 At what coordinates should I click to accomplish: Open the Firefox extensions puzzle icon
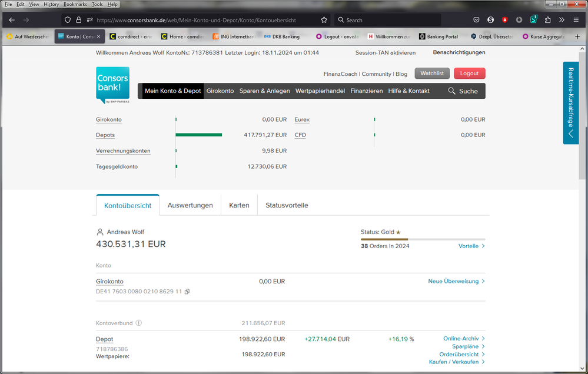(547, 20)
